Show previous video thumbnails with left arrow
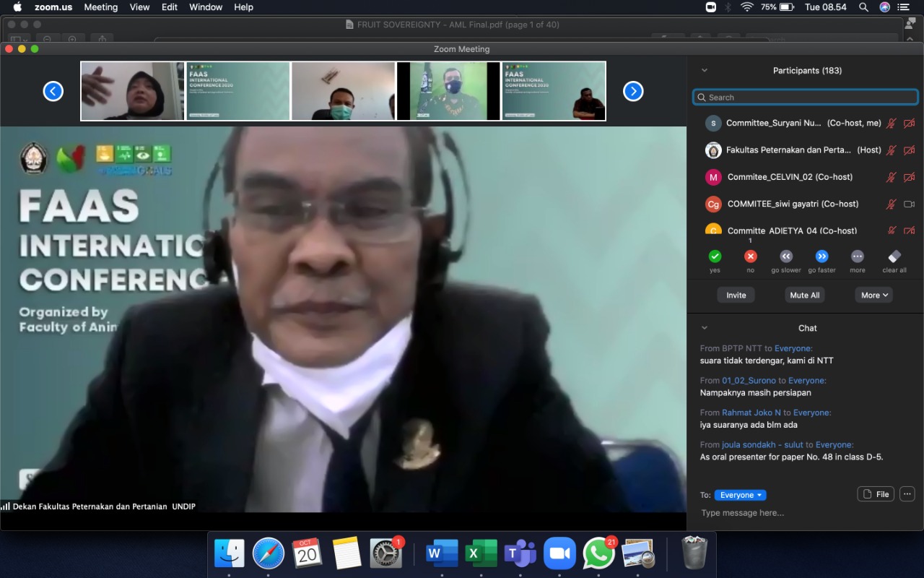 coord(53,91)
